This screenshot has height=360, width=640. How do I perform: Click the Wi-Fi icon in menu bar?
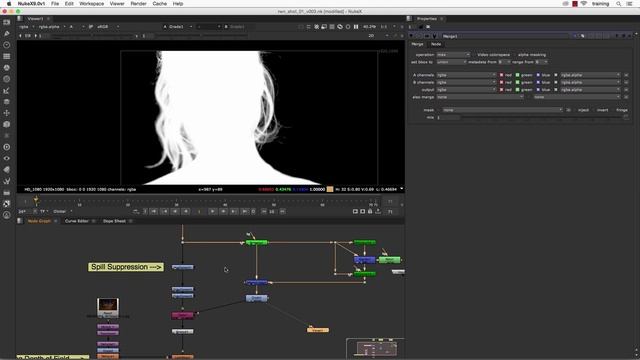pyautogui.click(x=584, y=4)
